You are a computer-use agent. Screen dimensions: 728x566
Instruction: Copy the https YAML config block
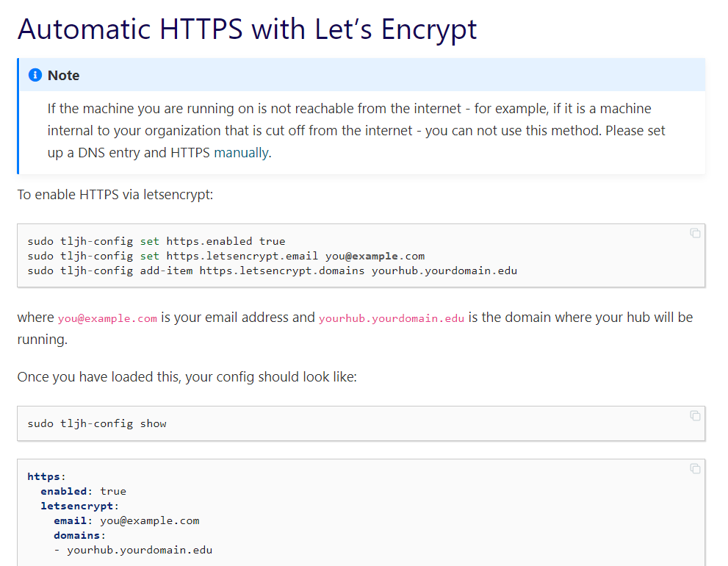[694, 469]
